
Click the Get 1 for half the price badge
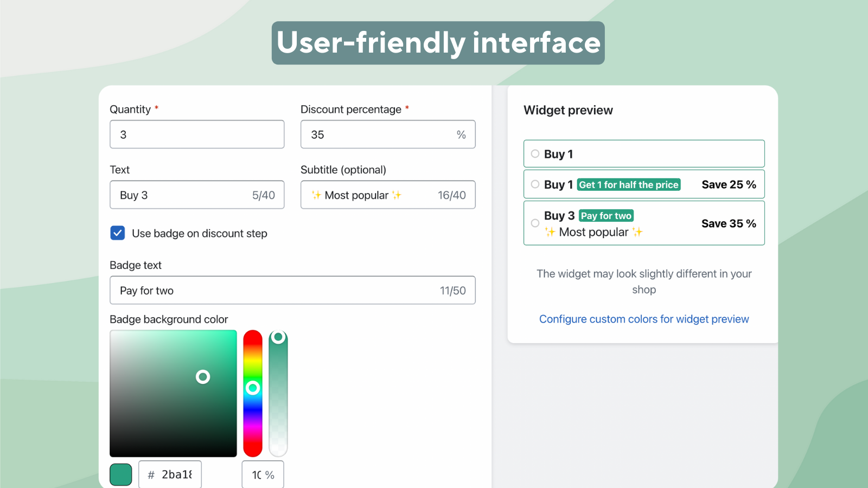[x=629, y=185]
